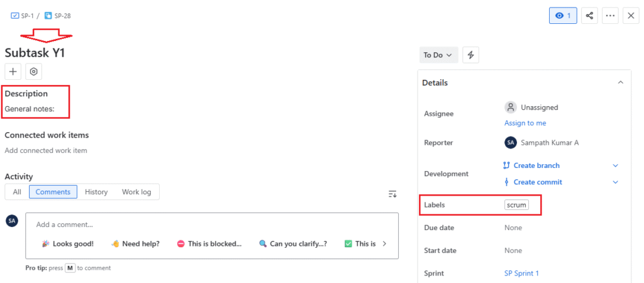The height and width of the screenshot is (283, 644).
Task: Click the share icon in top bar
Action: (589, 16)
